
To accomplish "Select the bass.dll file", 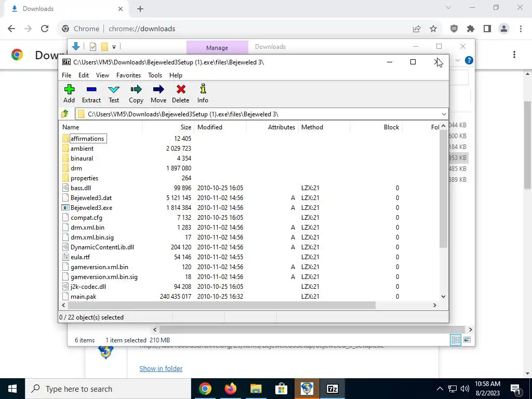I will [81, 188].
